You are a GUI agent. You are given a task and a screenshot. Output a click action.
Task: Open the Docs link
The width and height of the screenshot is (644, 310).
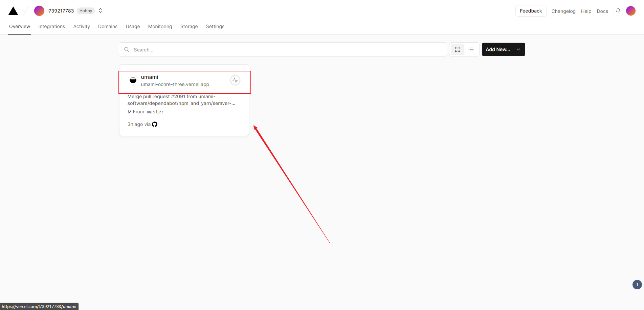pyautogui.click(x=602, y=11)
